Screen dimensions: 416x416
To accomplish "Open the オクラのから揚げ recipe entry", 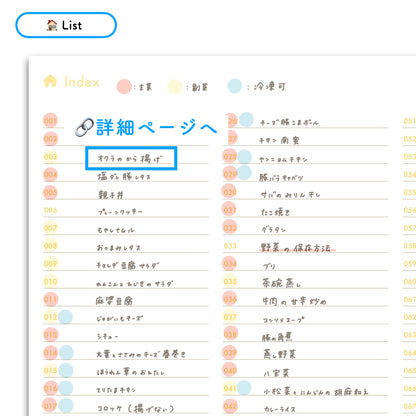I will (131, 158).
